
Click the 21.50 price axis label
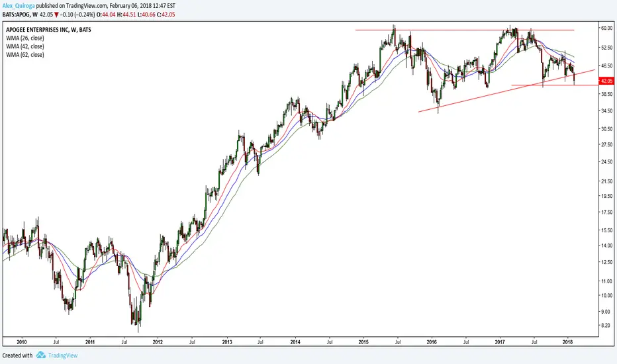click(x=607, y=181)
